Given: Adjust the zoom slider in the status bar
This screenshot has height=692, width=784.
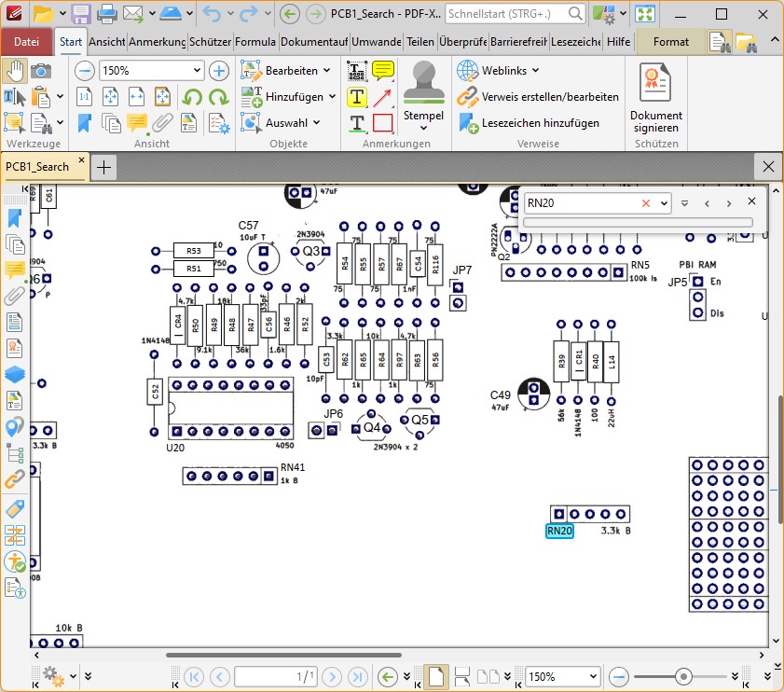Looking at the screenshot, I should click(682, 676).
